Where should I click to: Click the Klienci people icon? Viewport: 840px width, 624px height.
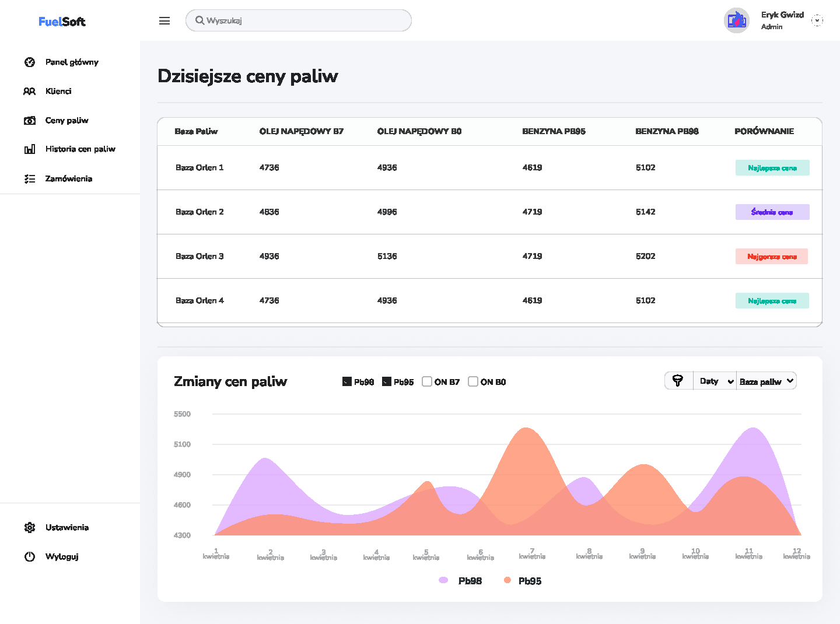(30, 92)
